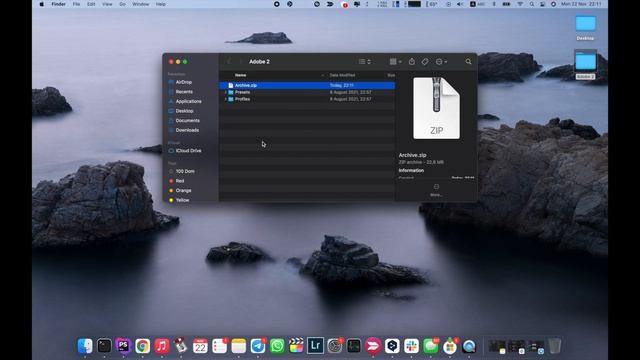Open Notes from the Dock
The width and height of the screenshot is (640, 360).
click(239, 346)
